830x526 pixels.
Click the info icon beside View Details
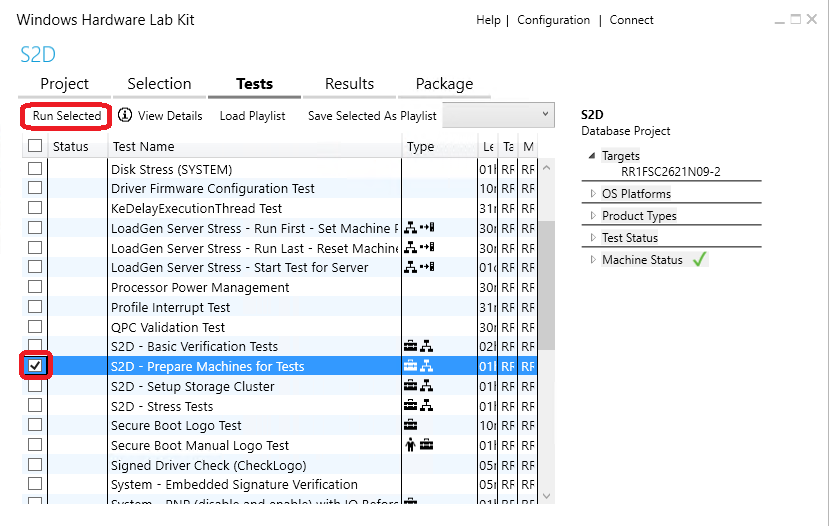point(125,115)
